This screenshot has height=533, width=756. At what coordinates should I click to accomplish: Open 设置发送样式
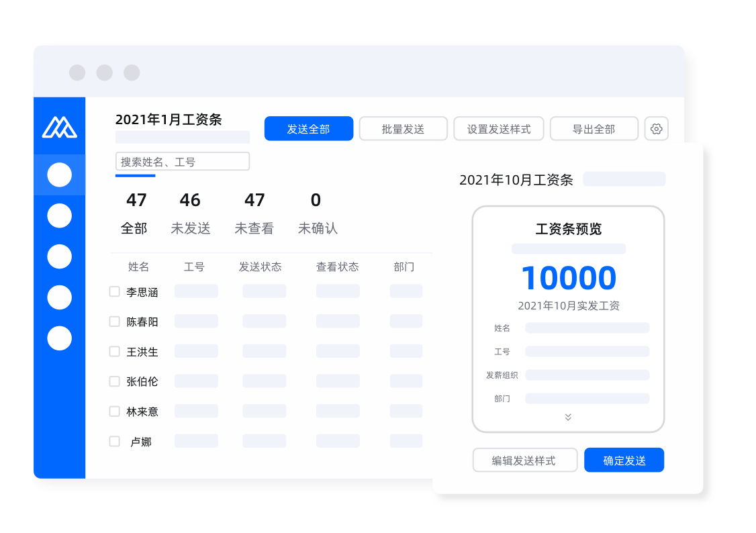[499, 129]
